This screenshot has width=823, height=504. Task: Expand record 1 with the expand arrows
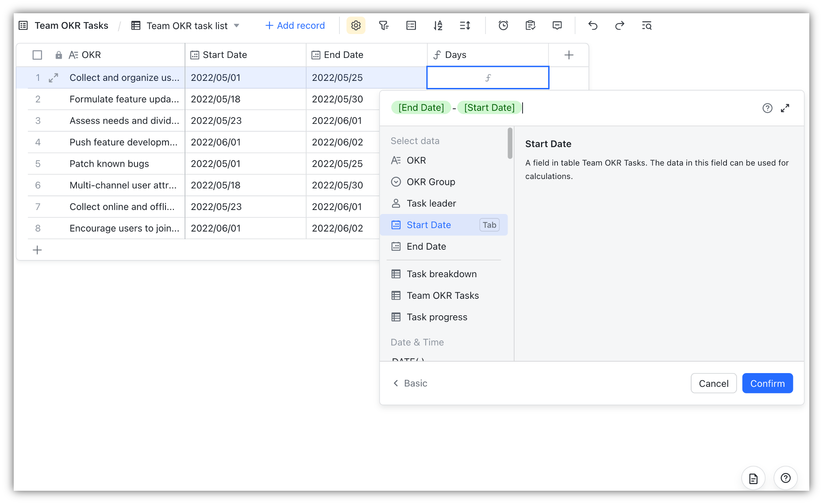[54, 78]
